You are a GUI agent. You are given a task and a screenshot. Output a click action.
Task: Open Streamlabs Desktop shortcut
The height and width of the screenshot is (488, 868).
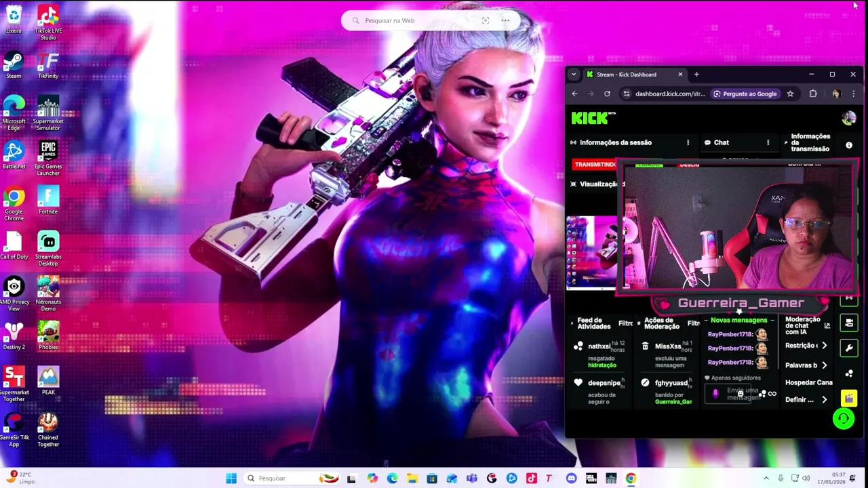(x=48, y=249)
